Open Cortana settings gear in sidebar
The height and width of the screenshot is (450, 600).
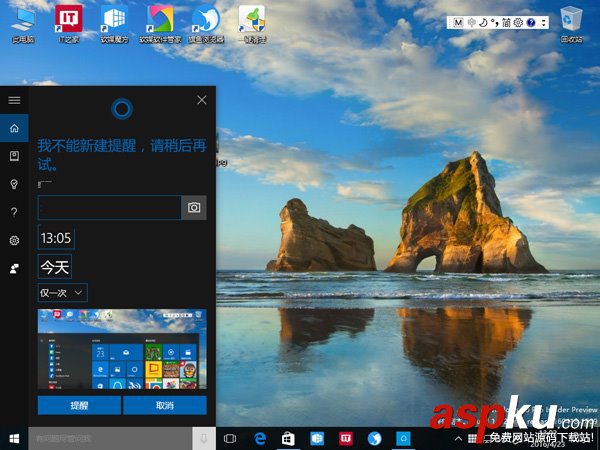pos(14,240)
